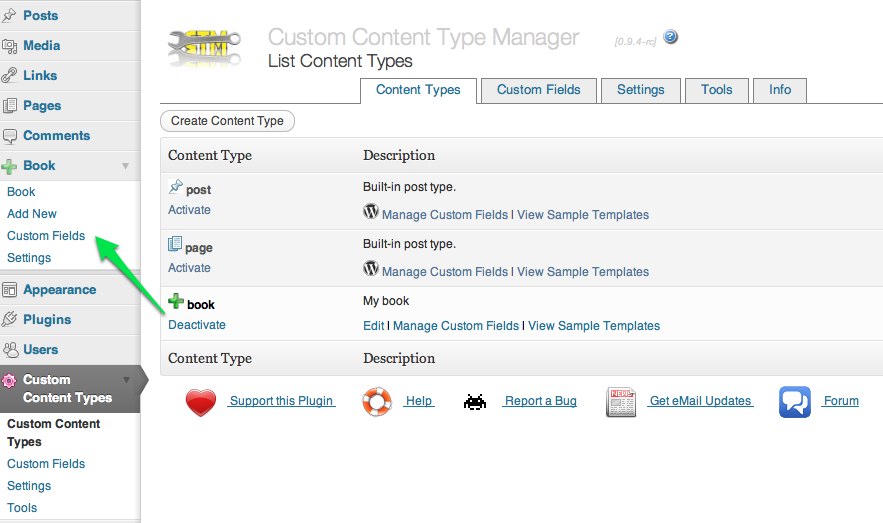Image resolution: width=883 pixels, height=523 pixels.
Task: Open Pages in the sidebar menu
Action: (x=42, y=106)
